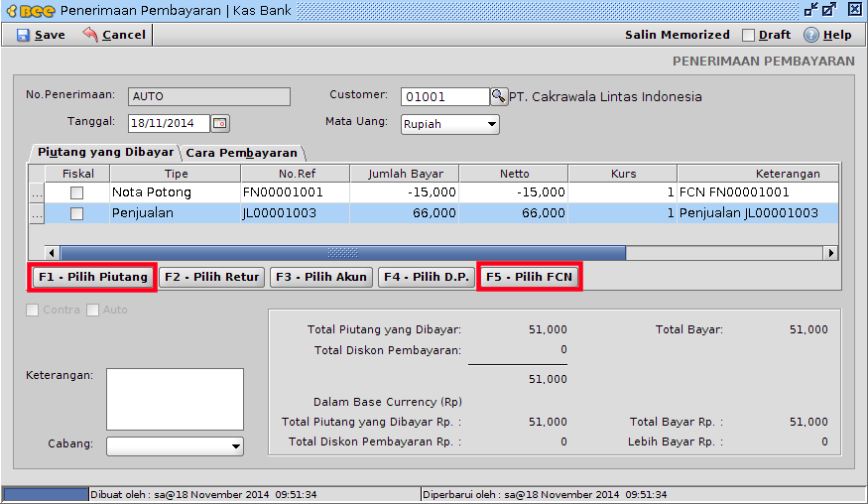Click the Keterangan cell Penjualan JL00001003

click(x=759, y=213)
